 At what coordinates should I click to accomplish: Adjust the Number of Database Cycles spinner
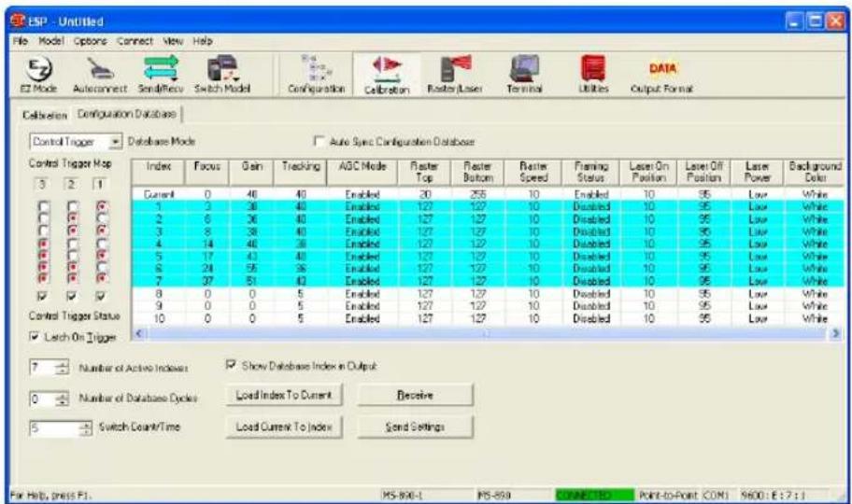pyautogui.click(x=63, y=399)
